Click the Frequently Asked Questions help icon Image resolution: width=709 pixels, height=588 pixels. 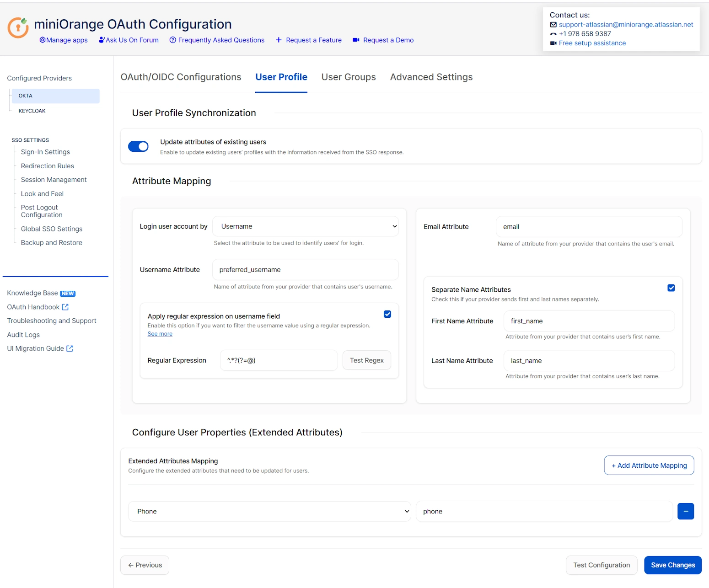point(173,40)
